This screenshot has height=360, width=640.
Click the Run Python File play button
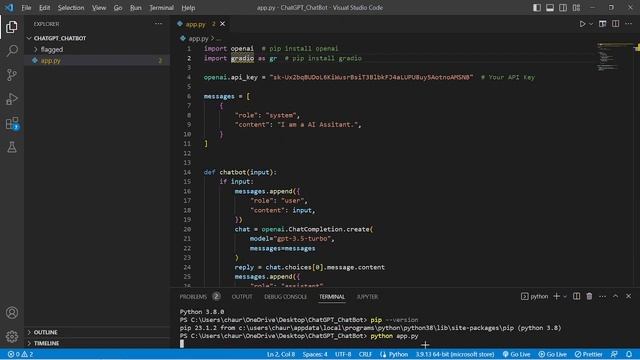(x=582, y=24)
